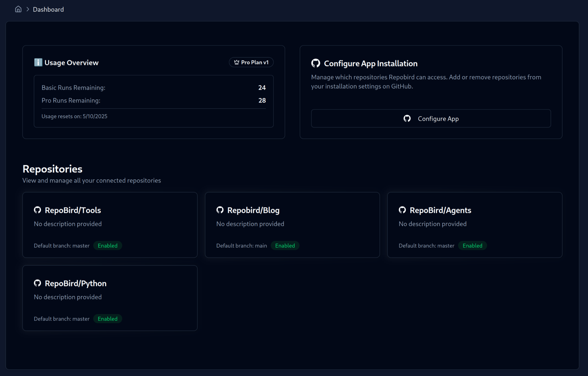
Task: Click the GitHub icon on RepoBird/Agents card
Action: 402,210
